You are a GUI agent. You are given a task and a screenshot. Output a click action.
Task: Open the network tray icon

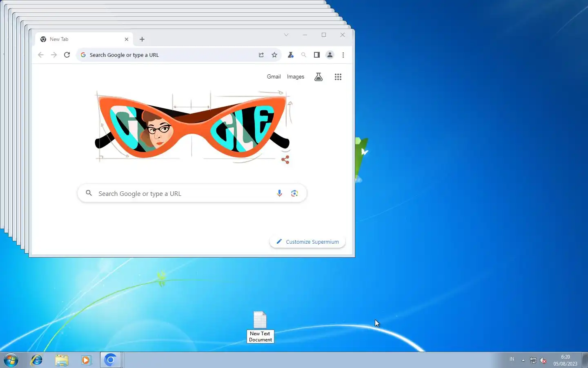[533, 360]
